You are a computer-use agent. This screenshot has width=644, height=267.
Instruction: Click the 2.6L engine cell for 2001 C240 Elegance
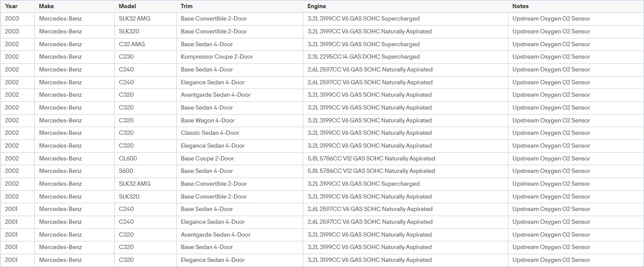point(370,222)
